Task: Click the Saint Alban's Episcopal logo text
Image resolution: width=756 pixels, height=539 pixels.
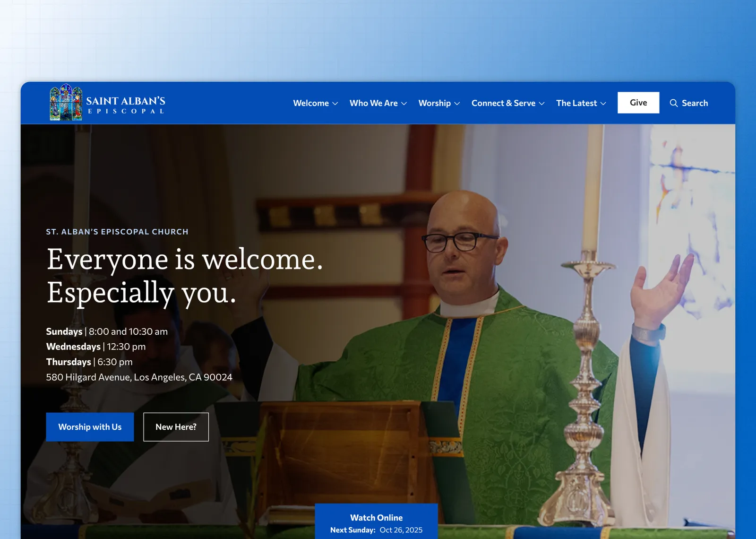Action: (x=126, y=105)
